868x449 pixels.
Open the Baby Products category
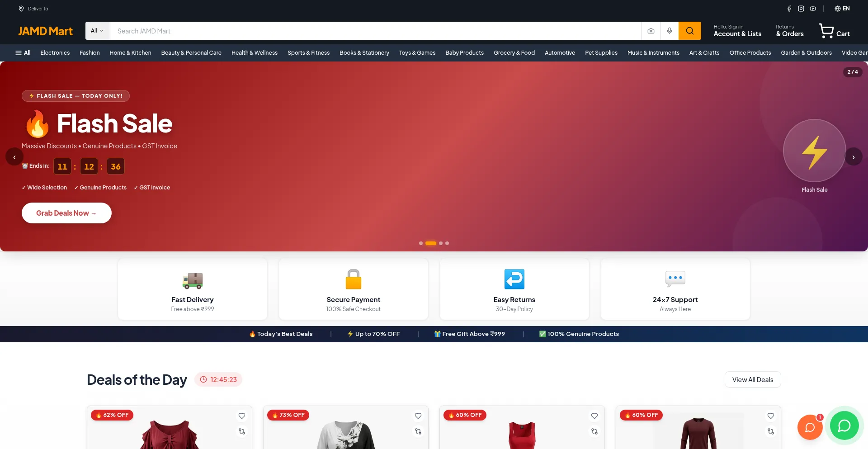coord(465,53)
